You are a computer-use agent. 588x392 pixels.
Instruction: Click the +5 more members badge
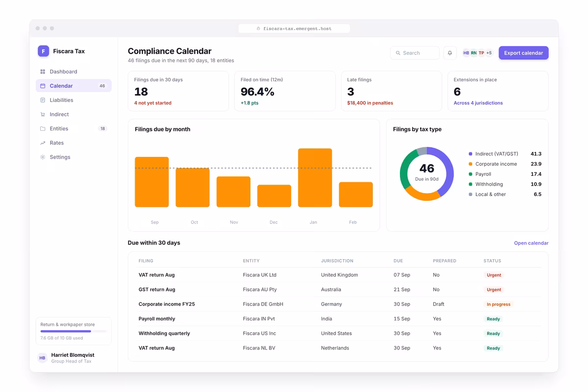[x=489, y=53]
